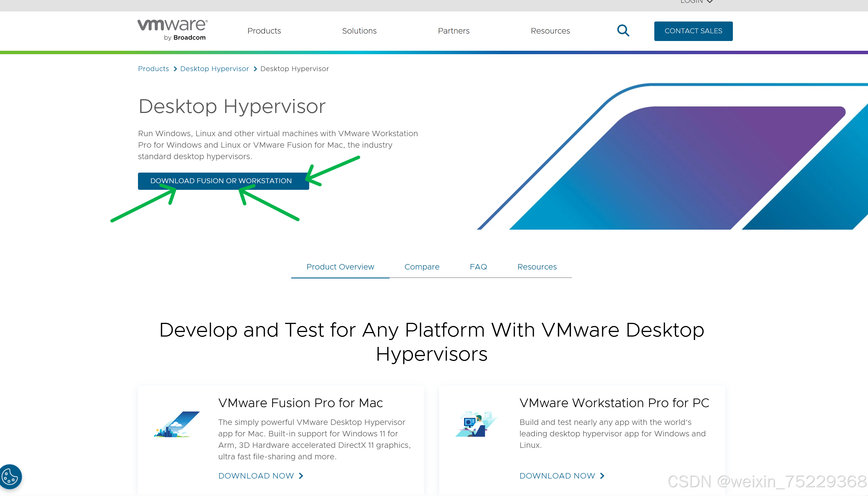Click the VMware by Broadcom logo
The image size is (868, 496).
pos(172,30)
